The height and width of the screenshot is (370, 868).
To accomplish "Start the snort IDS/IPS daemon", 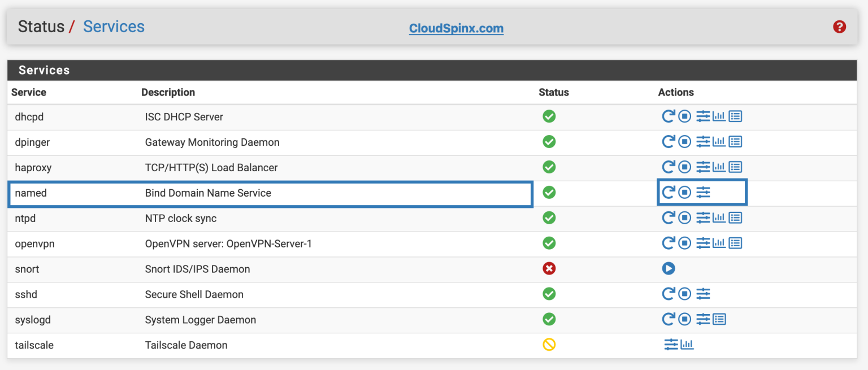I will 669,268.
